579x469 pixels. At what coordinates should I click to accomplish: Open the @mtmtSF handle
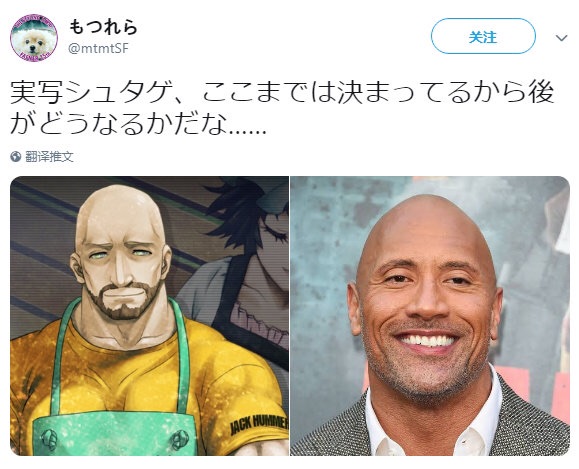[x=98, y=48]
